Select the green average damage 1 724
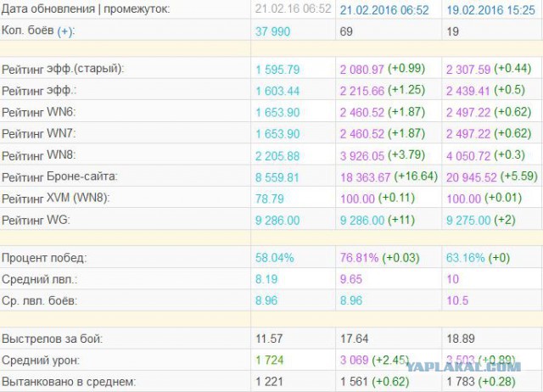 pos(270,361)
